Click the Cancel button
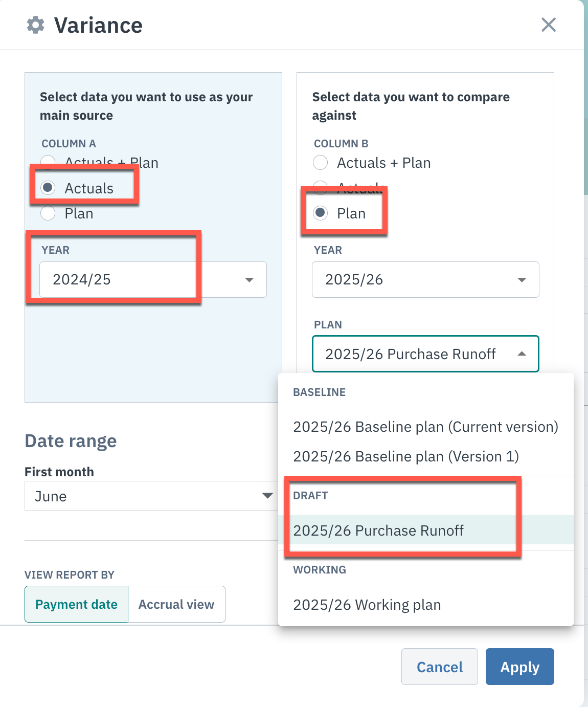This screenshot has height=707, width=588. pos(440,667)
